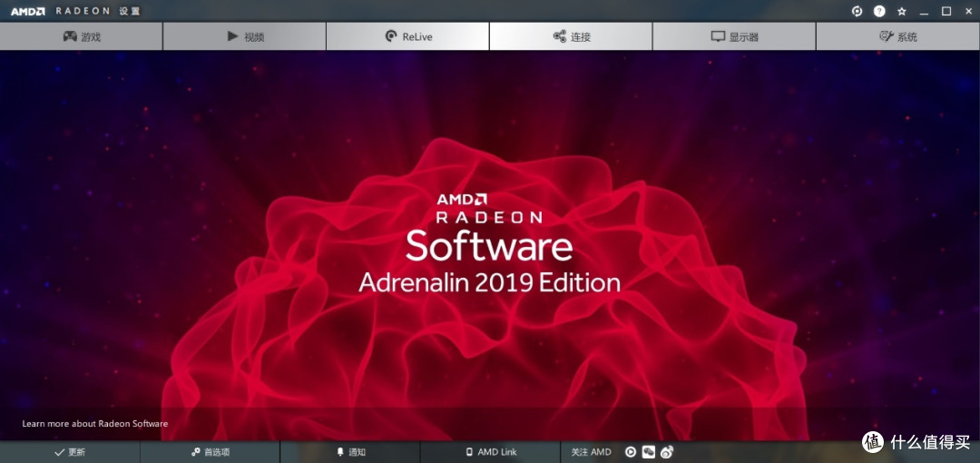Click the Adrenalin 2019 Edition banner image
The height and width of the screenshot is (463, 980).
[x=490, y=246]
